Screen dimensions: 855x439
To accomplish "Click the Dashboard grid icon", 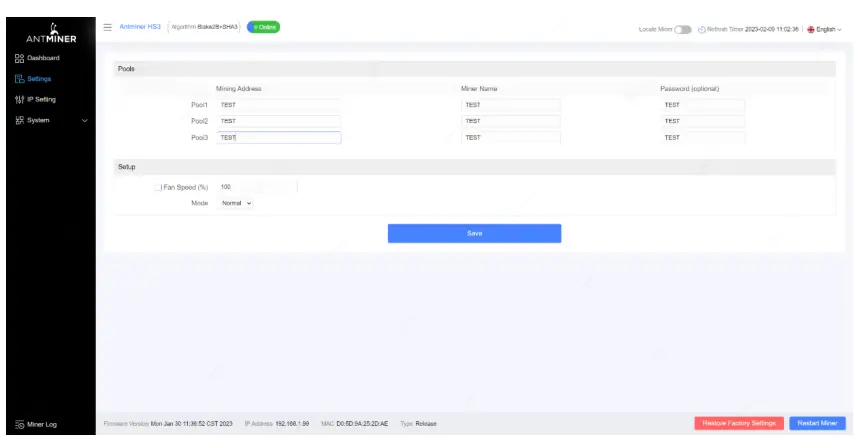I will coord(19,58).
